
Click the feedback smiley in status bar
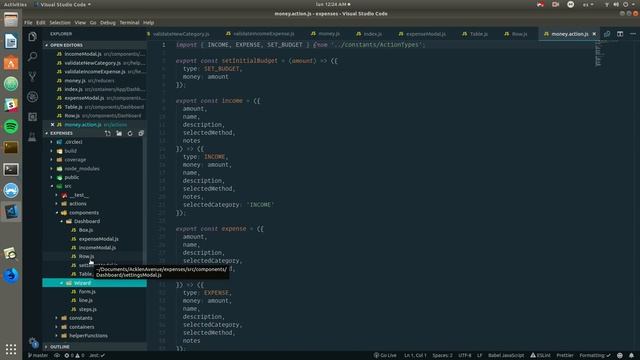620,356
